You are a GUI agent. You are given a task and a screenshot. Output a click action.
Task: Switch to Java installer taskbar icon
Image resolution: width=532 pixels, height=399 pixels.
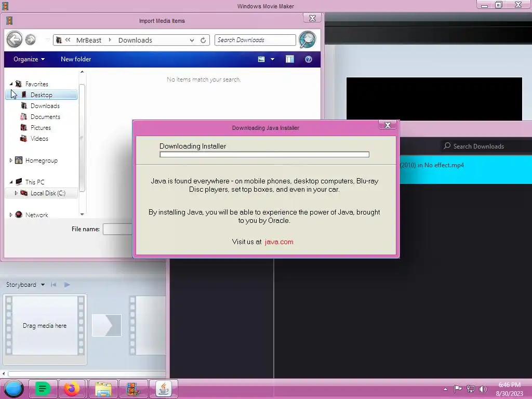point(164,389)
